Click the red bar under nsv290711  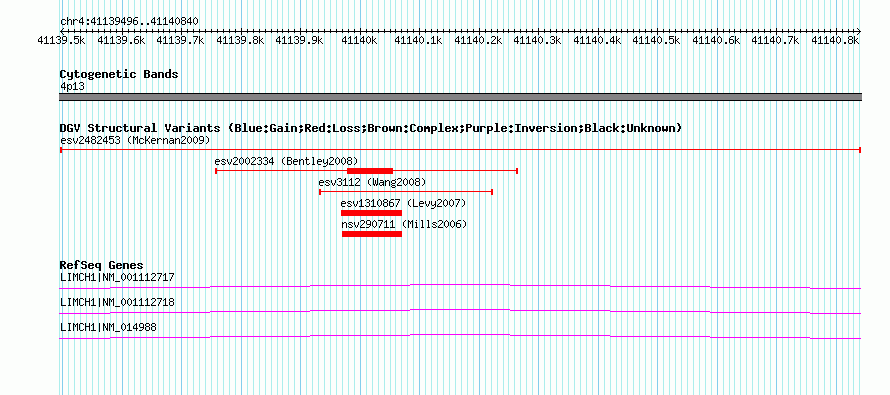[x=372, y=234]
